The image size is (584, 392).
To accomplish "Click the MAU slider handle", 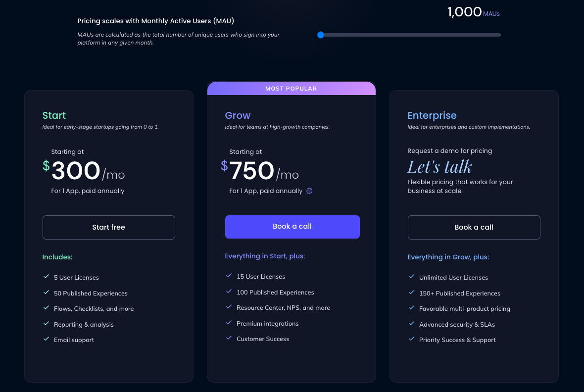I will [x=321, y=35].
